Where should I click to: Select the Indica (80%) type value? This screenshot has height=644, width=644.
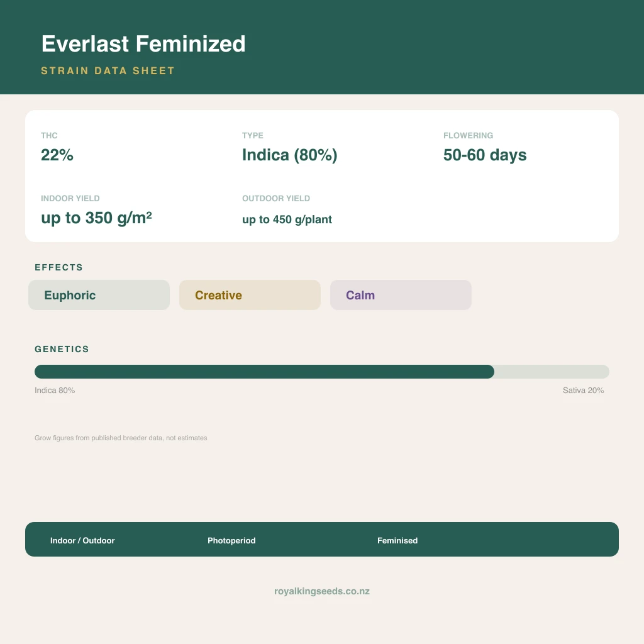pos(289,155)
